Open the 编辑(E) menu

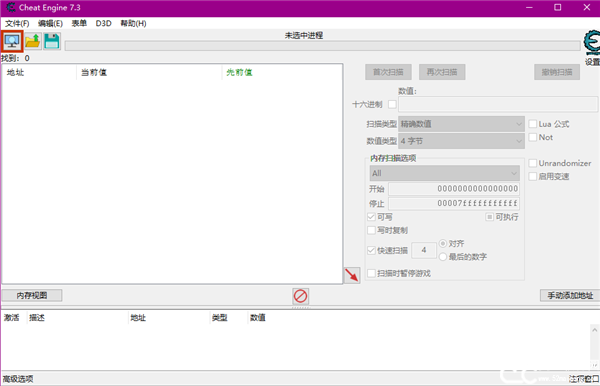[50, 23]
